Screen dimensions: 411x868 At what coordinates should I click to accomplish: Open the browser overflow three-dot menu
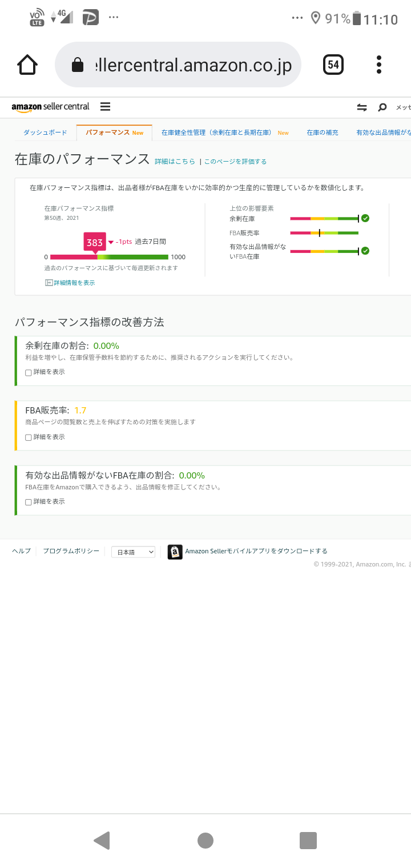coord(378,65)
